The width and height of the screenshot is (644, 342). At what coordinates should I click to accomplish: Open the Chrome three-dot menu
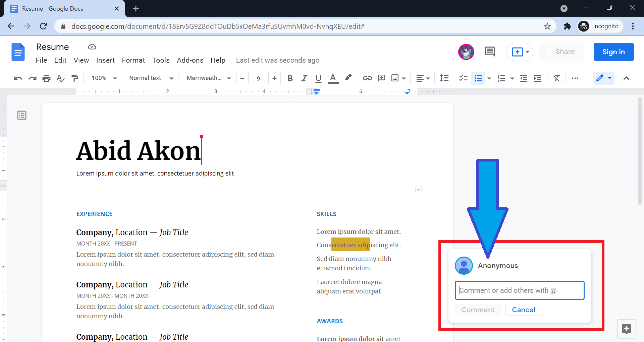point(633,26)
